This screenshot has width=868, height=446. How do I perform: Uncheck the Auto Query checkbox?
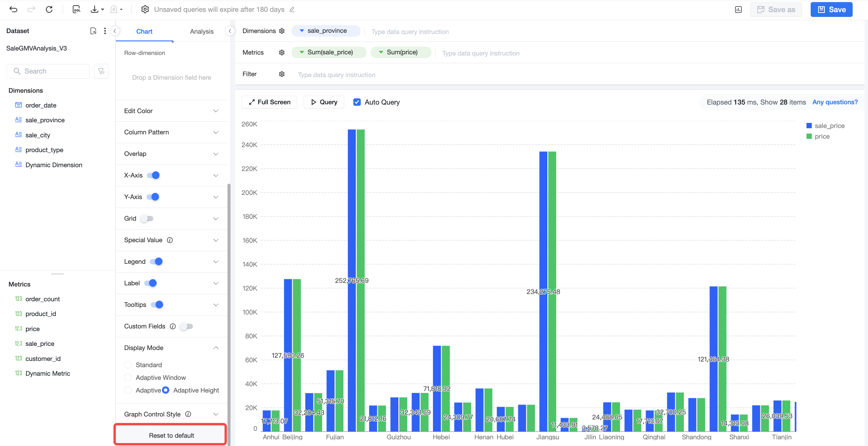357,102
